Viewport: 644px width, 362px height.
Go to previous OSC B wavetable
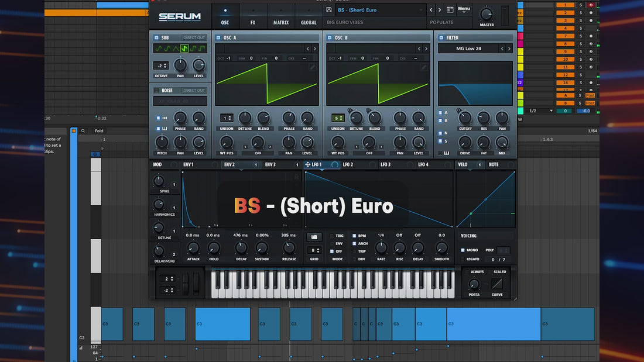(x=419, y=49)
